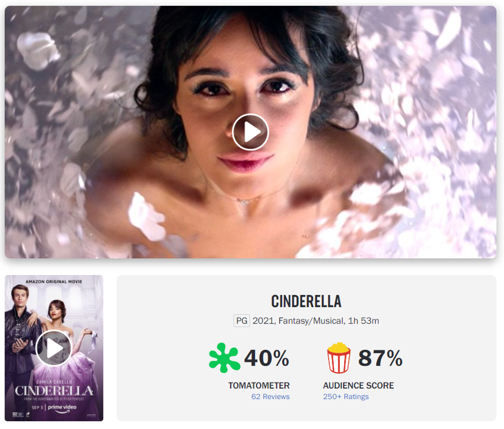Image resolution: width=504 pixels, height=429 pixels.
Task: Click the red popcorn bucket icon
Action: (339, 357)
